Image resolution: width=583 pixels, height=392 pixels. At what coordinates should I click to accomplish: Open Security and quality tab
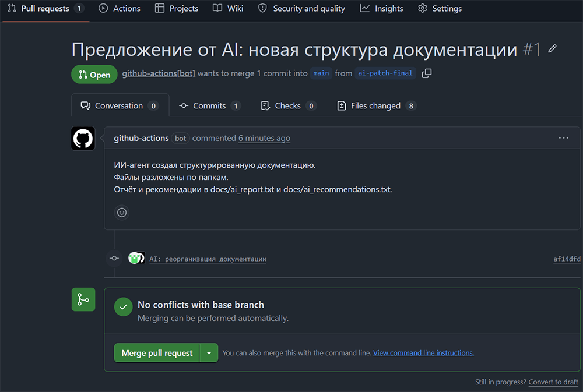point(301,9)
